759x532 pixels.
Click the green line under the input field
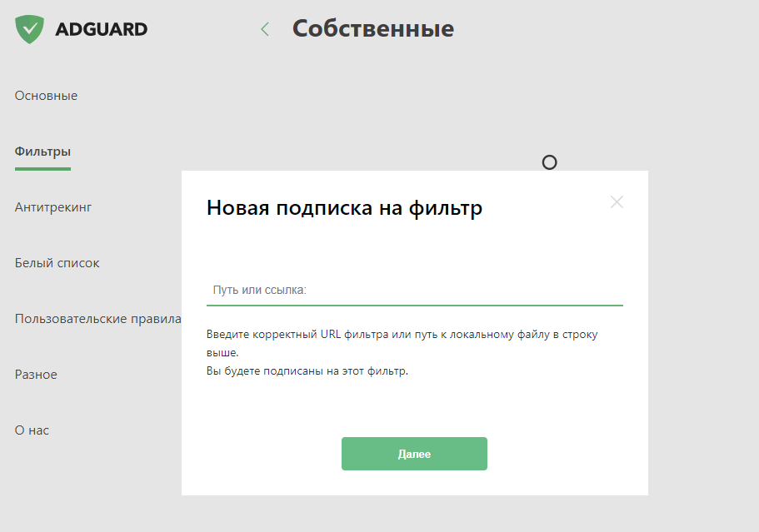(414, 306)
